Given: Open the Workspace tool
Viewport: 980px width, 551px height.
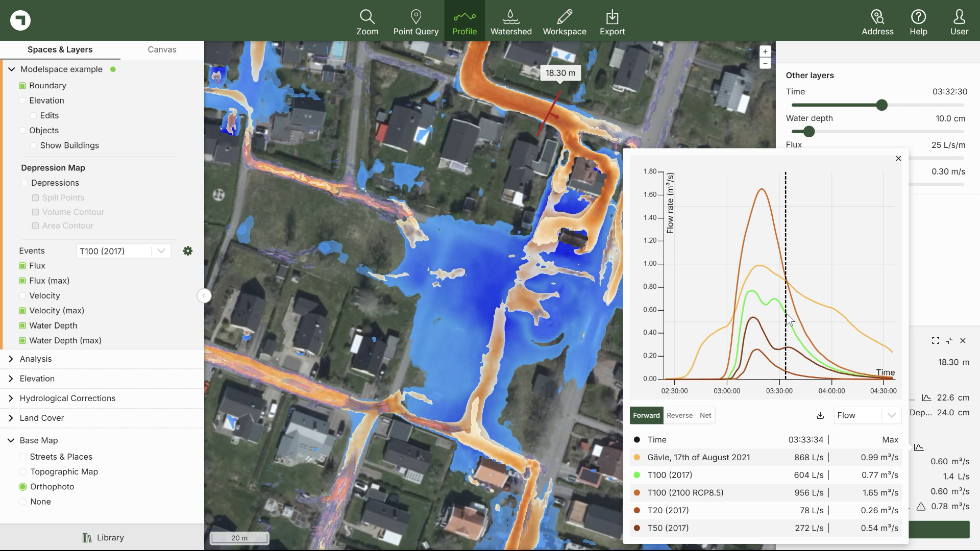Looking at the screenshot, I should tap(565, 21).
